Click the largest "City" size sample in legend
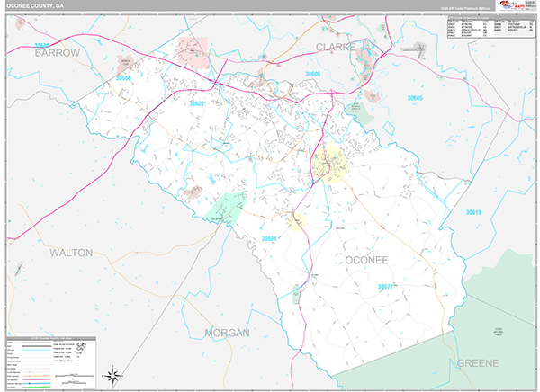The height and width of the screenshot is (392, 540). [x=82, y=345]
